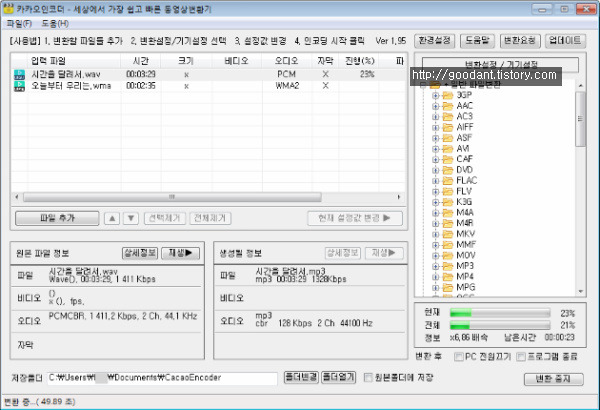Enable 프로그램 종료 after conversion
600x410 pixels.
(x=520, y=357)
